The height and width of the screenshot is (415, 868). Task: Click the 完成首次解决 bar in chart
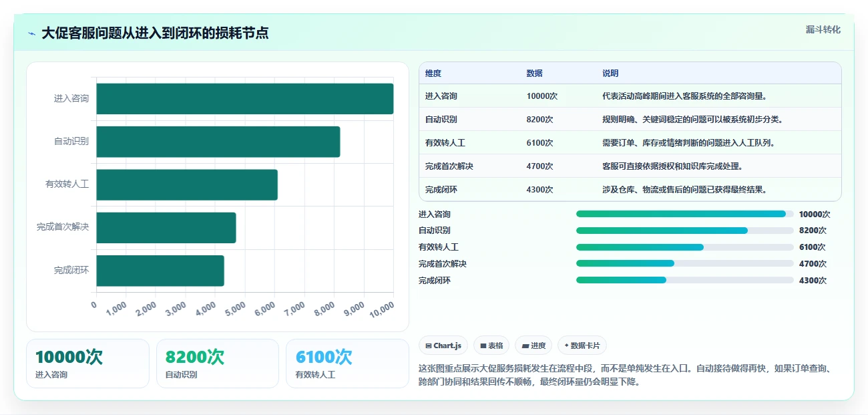pyautogui.click(x=166, y=227)
